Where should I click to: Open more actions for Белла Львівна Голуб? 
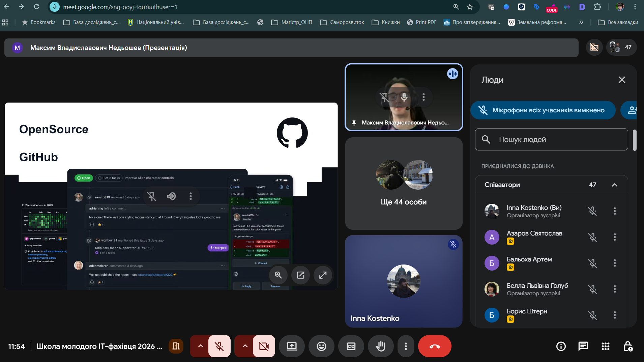(x=615, y=289)
